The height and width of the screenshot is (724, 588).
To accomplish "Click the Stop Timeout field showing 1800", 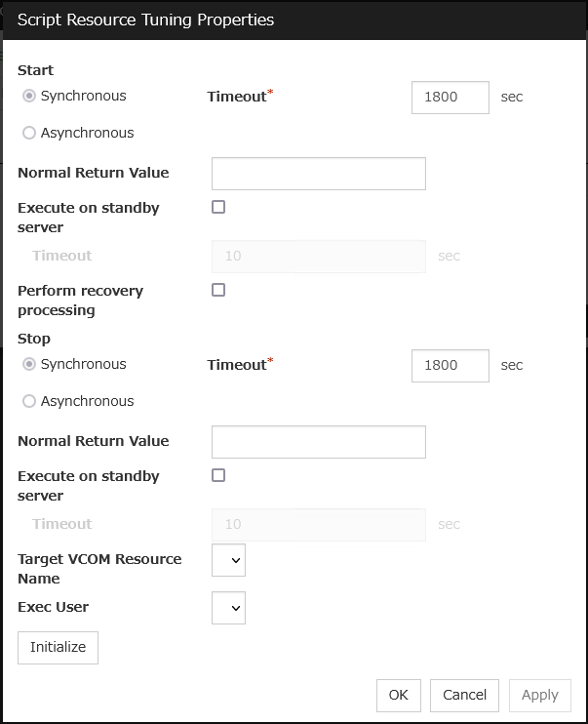I will click(450, 366).
